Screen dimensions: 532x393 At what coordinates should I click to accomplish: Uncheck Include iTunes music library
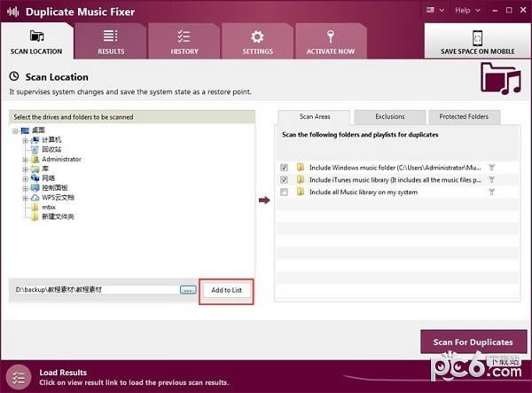pos(284,179)
